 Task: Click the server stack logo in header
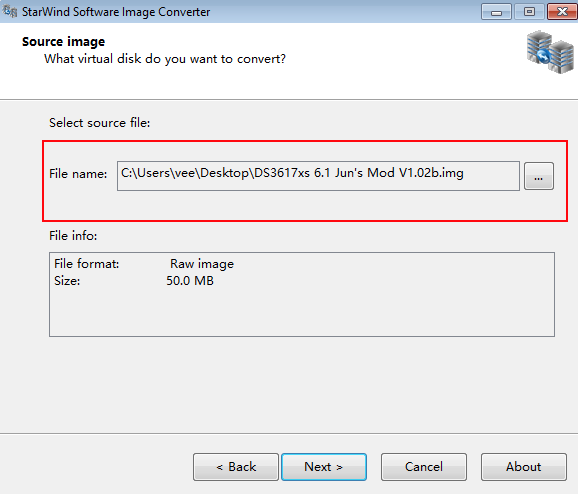pos(550,52)
